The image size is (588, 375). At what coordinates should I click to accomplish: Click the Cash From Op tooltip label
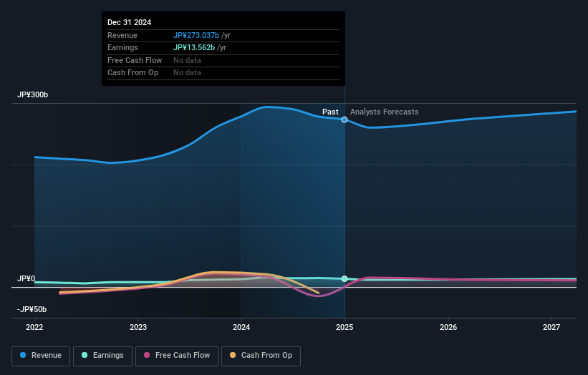(x=132, y=73)
